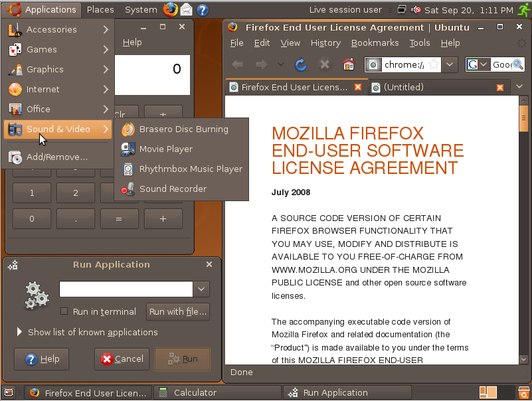Viewport: 532px width, 401px height.
Task: Go back with Firefox back arrow
Action: click(238, 64)
